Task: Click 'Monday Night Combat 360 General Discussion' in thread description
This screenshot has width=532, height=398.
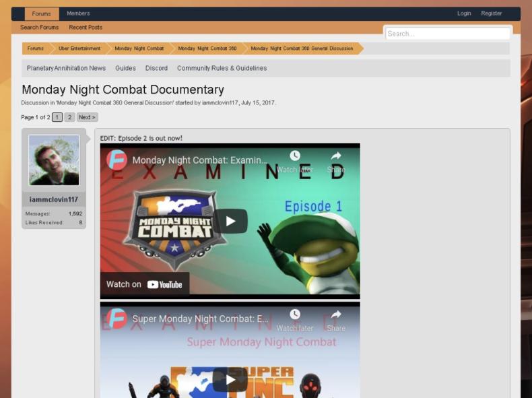Action: pos(114,103)
